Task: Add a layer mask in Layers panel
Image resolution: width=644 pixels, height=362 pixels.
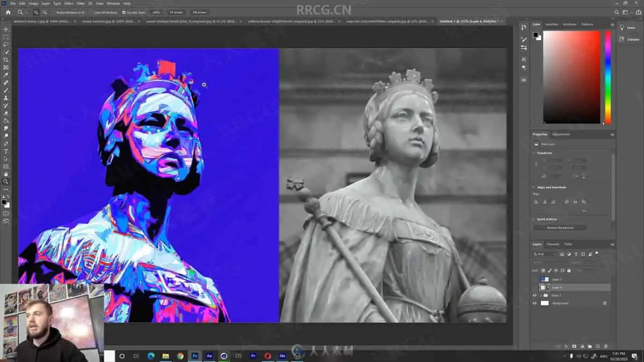Action: 574,346
